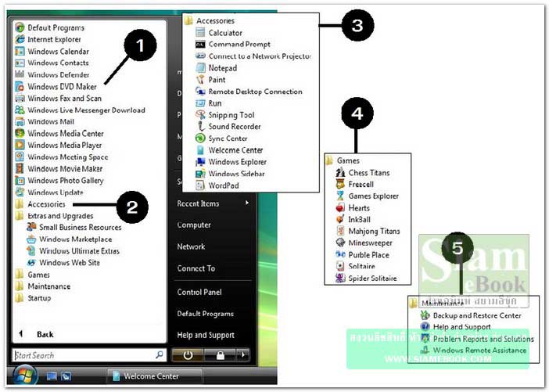Click Connect To in the Start menu
Image resolution: width=549 pixels, height=392 pixels.
[196, 268]
